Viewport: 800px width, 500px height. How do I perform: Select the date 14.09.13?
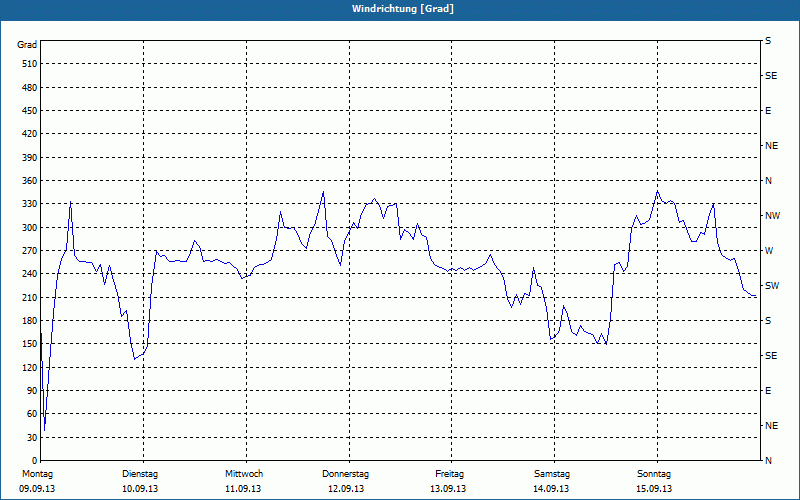[551, 489]
